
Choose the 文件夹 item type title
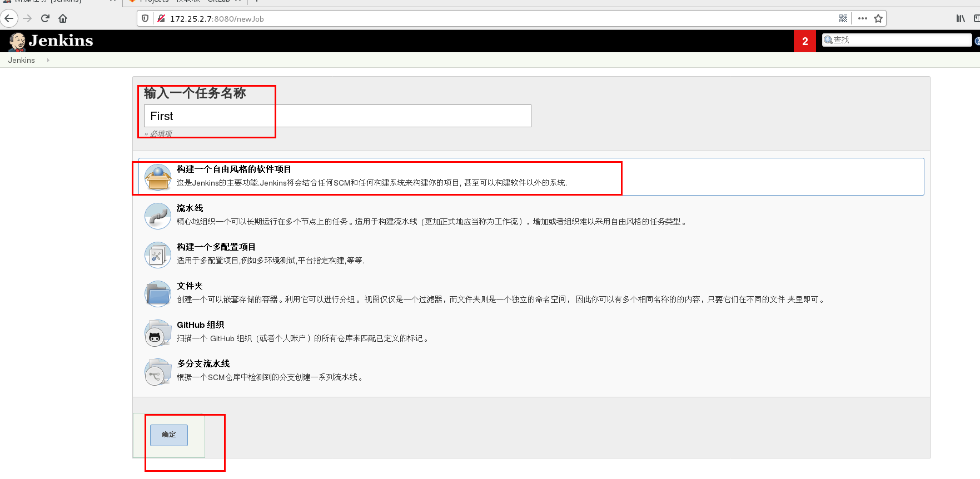(190, 286)
